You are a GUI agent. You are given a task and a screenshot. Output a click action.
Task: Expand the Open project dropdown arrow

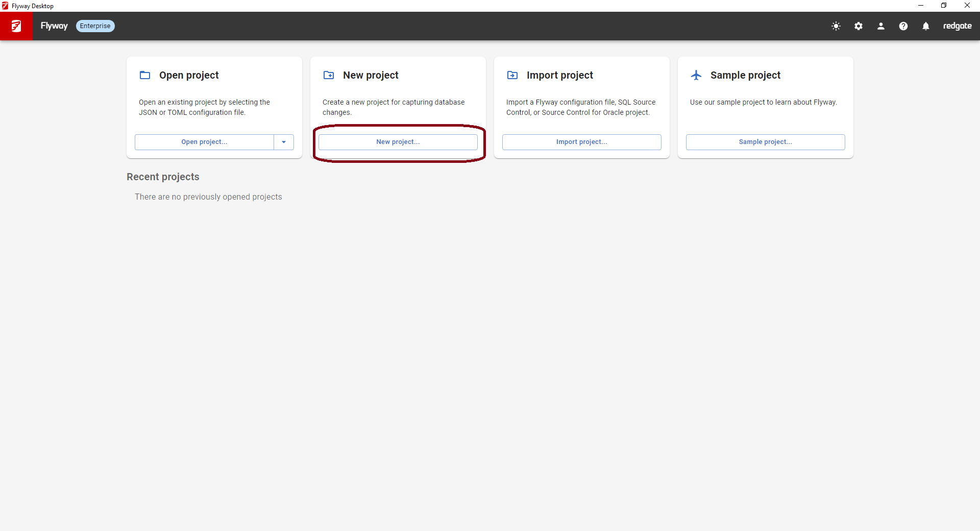[284, 142]
